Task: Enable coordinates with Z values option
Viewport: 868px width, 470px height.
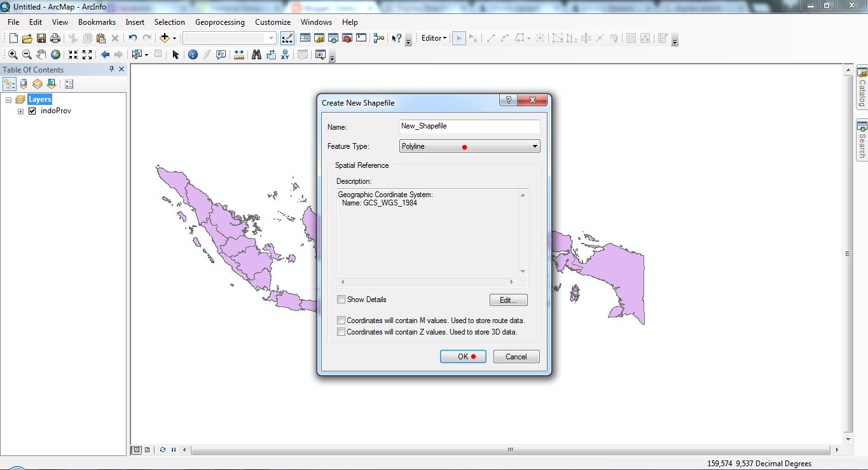Action: coord(341,331)
